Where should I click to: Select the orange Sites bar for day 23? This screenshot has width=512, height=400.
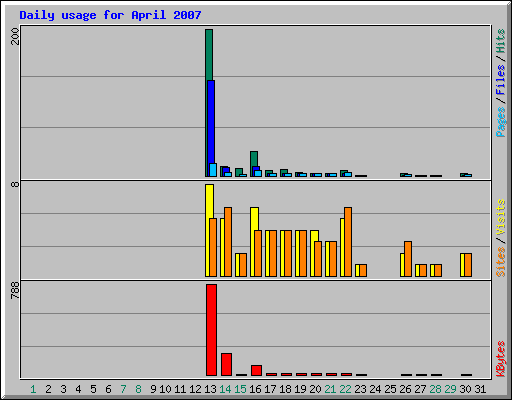(363, 270)
